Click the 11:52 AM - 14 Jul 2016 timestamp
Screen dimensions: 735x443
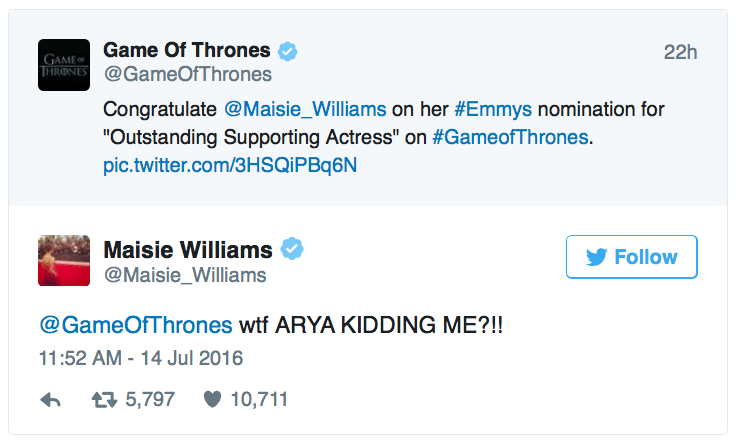click(x=141, y=358)
